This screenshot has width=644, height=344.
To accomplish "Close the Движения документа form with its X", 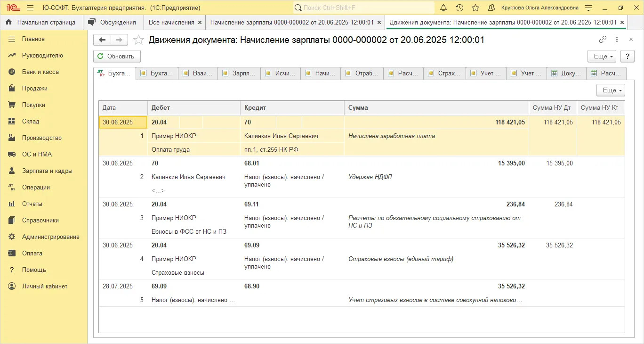I will pyautogui.click(x=631, y=40).
